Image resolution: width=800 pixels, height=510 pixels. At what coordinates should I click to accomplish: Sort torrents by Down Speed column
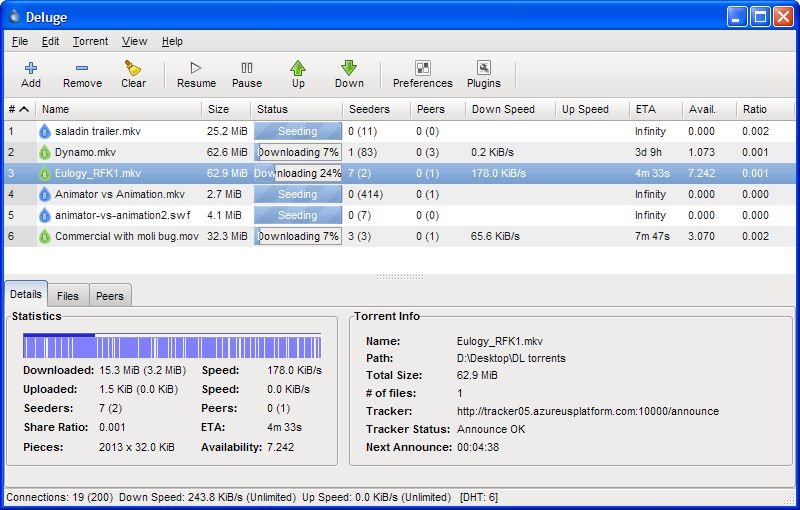pos(503,109)
